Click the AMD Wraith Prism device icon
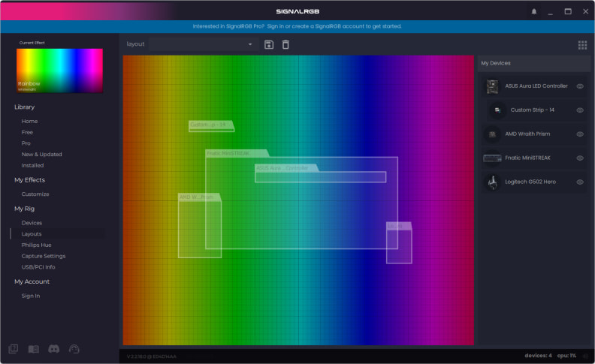 point(492,134)
